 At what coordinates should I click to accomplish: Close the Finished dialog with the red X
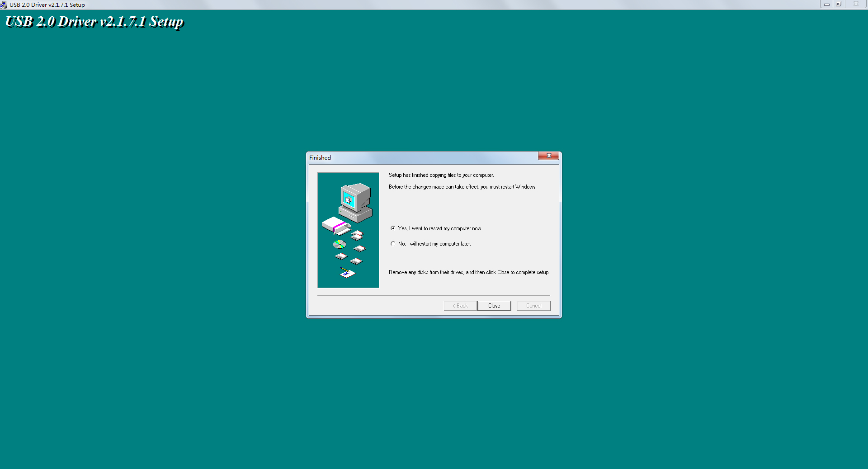[x=548, y=156]
